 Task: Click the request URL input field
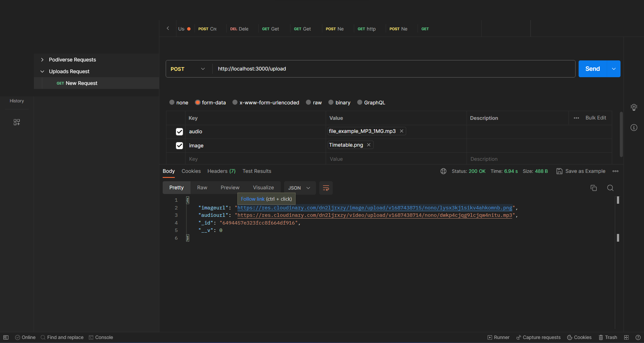point(394,69)
